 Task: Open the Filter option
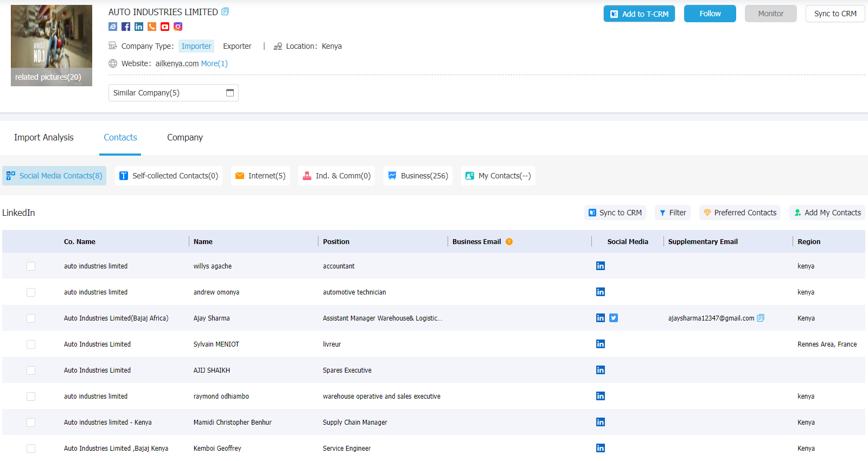pos(673,213)
